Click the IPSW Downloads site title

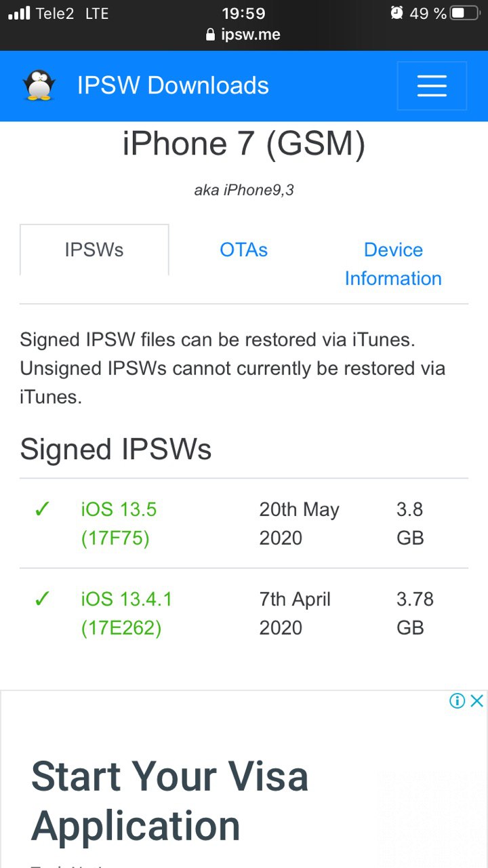173,85
